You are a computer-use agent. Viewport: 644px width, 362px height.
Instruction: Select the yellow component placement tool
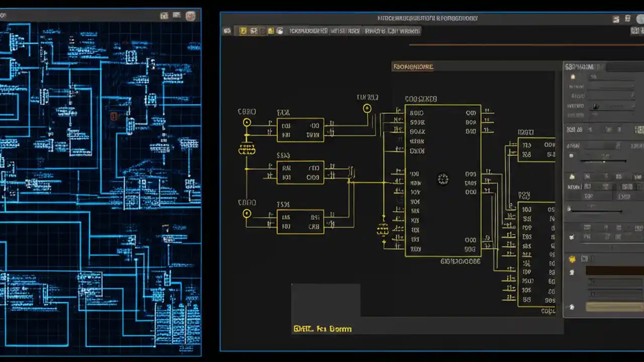(244, 31)
